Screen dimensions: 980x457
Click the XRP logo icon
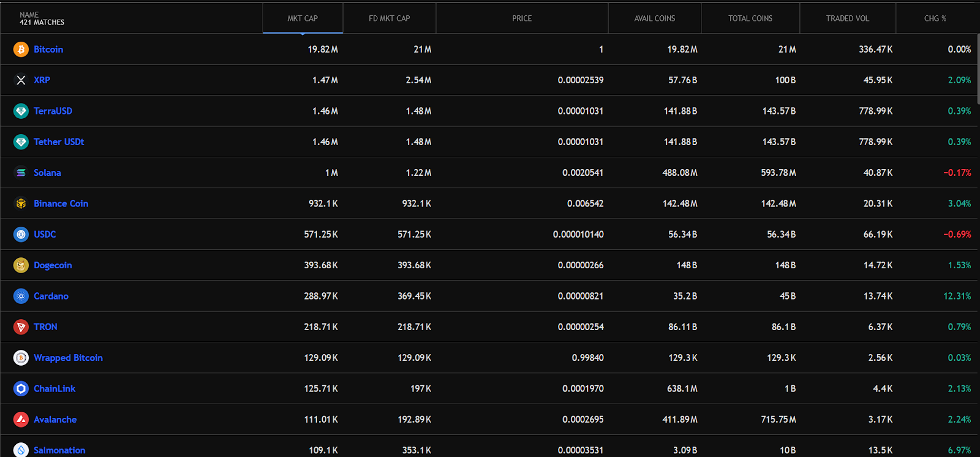(21, 80)
